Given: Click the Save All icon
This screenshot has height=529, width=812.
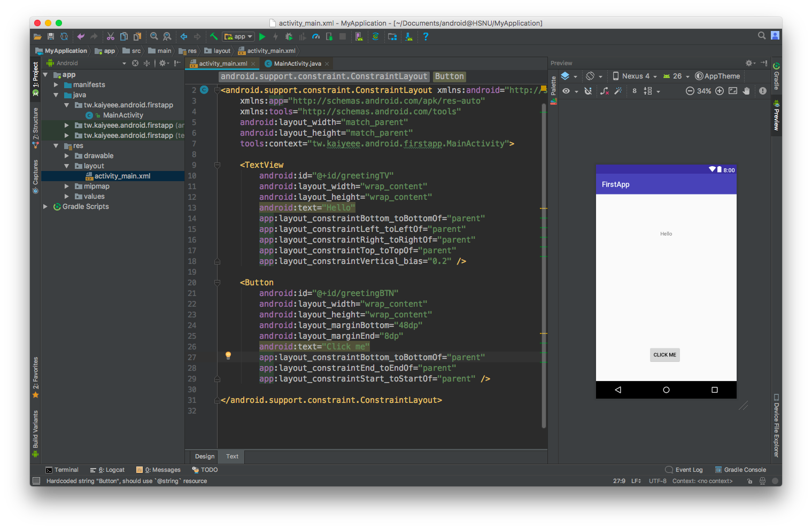Looking at the screenshot, I should (51, 37).
